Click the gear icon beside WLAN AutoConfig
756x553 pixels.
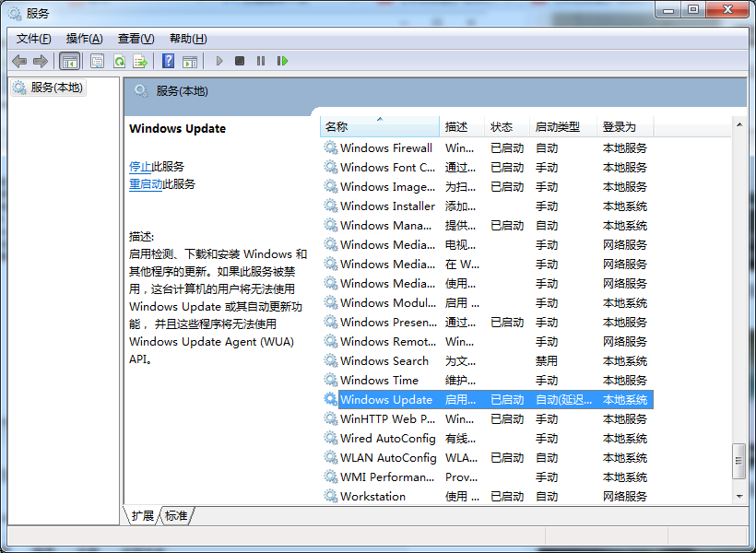[330, 457]
